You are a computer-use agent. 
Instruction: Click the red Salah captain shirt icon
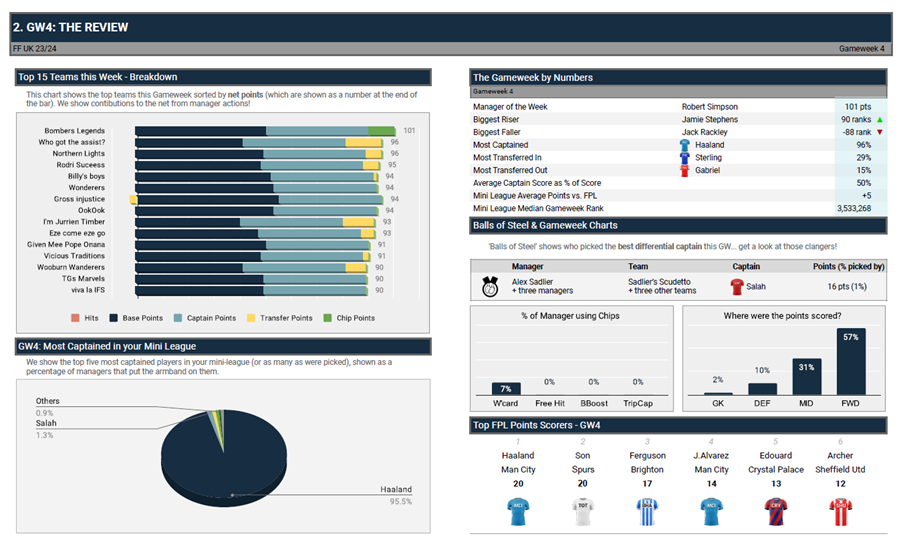click(x=736, y=286)
